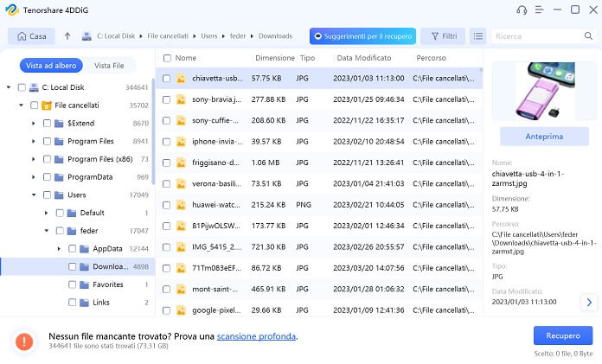
Task: Expand the ProgramData tree node
Action: point(34,177)
